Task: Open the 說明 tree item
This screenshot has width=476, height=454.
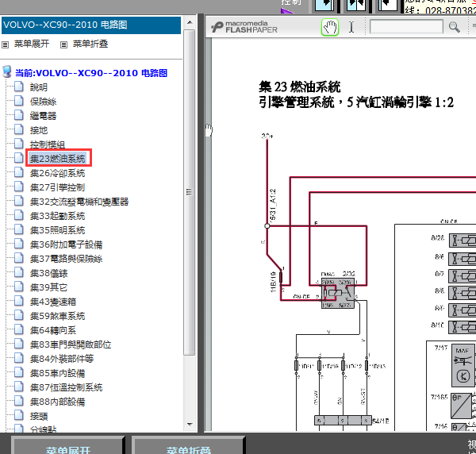Action: (39, 87)
